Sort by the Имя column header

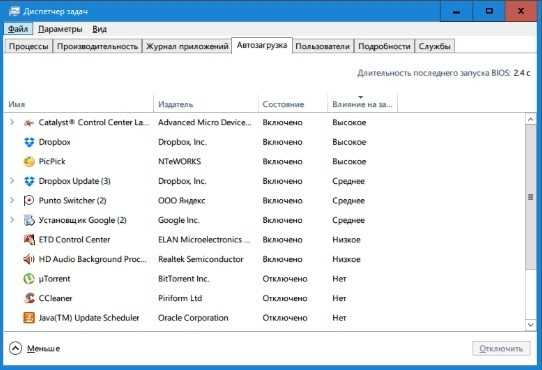(78, 104)
